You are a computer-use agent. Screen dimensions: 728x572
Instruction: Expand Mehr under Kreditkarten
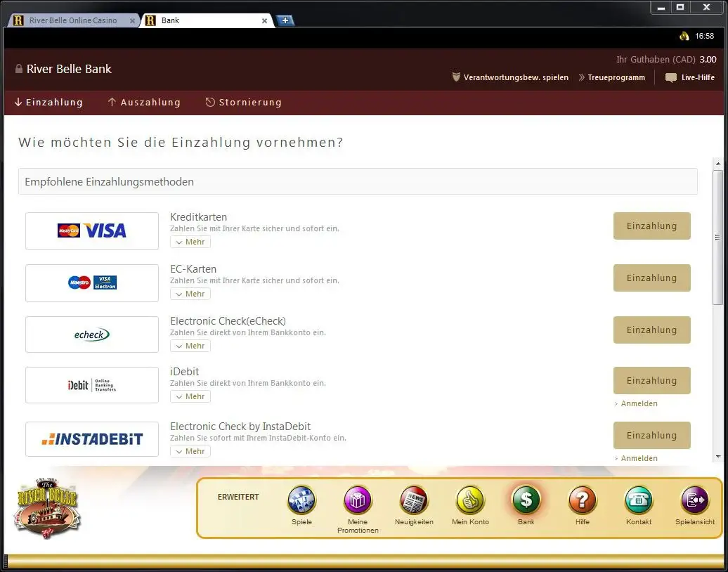190,242
